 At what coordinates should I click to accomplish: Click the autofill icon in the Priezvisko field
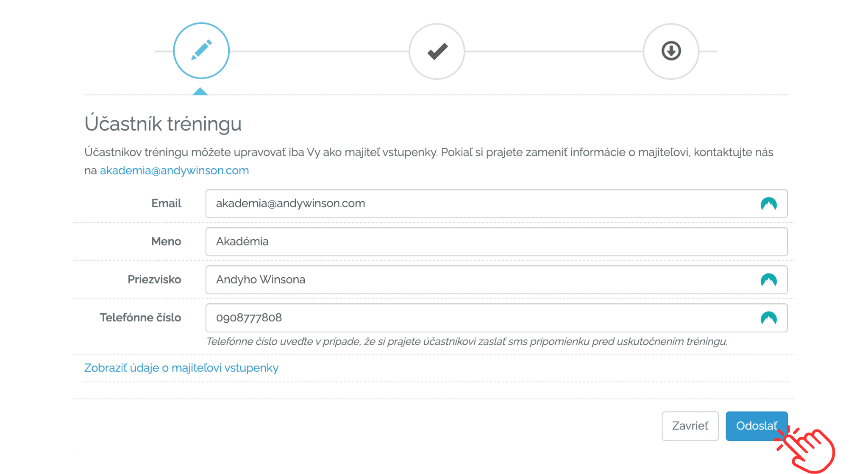click(x=768, y=280)
